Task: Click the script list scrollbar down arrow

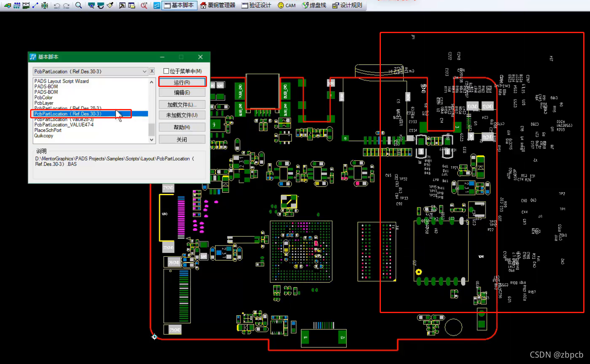Action: (152, 140)
